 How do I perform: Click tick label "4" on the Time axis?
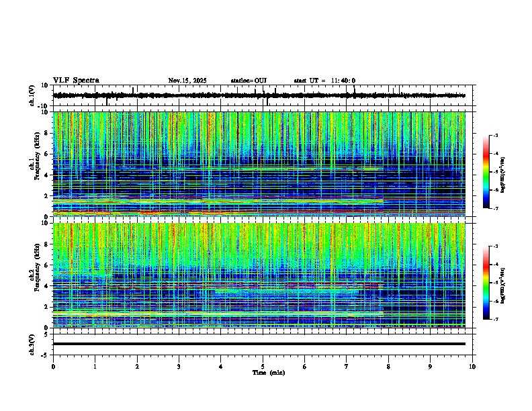221,367
